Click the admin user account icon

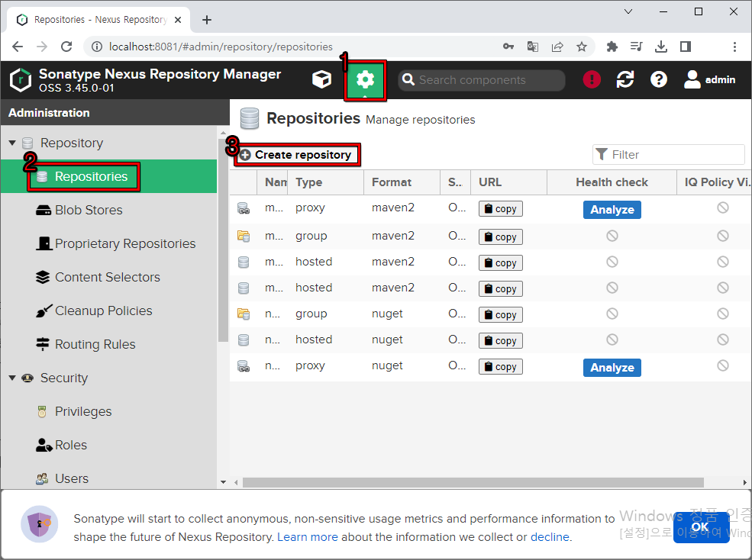pyautogui.click(x=692, y=79)
